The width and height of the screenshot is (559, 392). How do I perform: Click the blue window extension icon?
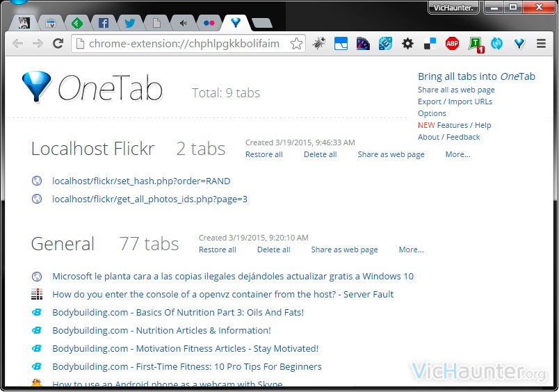coord(341,44)
